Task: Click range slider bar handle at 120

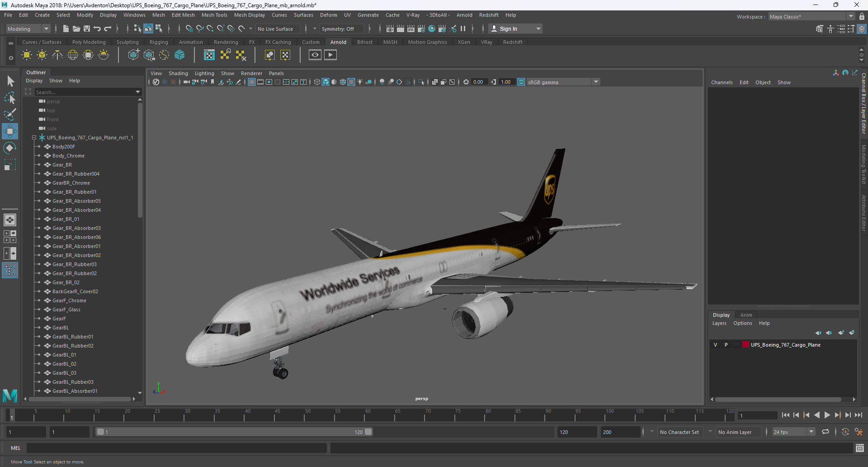Action: pos(368,432)
